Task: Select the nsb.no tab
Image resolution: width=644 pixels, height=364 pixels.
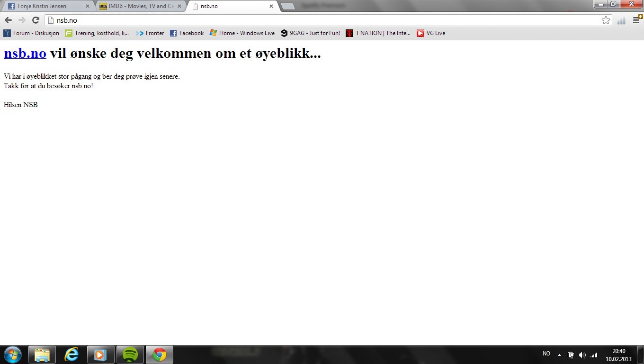Action: [231, 6]
